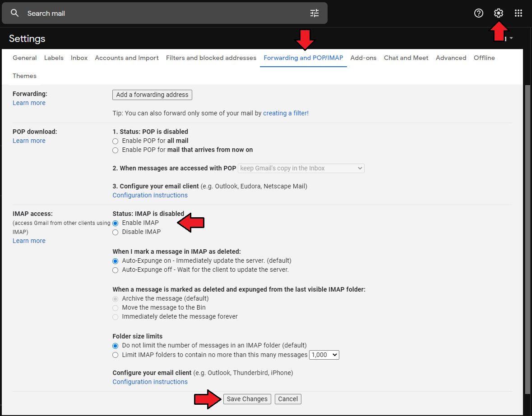Choose Limit IMAP folders message count option
The height and width of the screenshot is (416, 532).
116,355
